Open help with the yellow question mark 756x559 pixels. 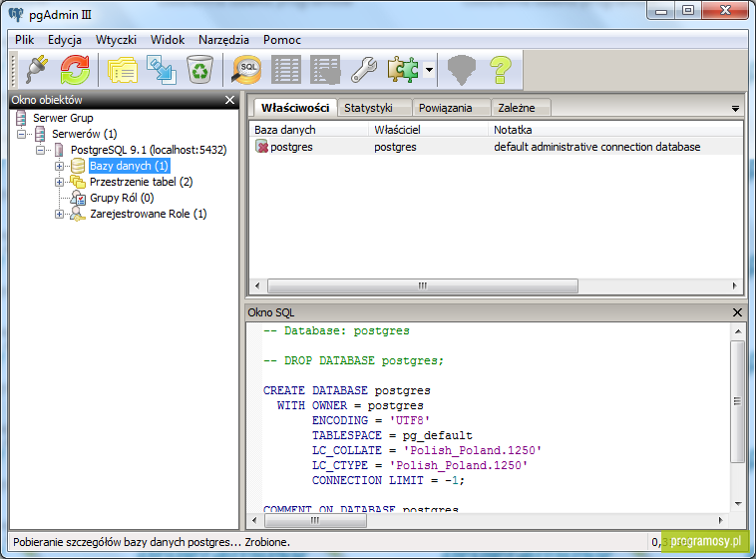click(x=500, y=70)
